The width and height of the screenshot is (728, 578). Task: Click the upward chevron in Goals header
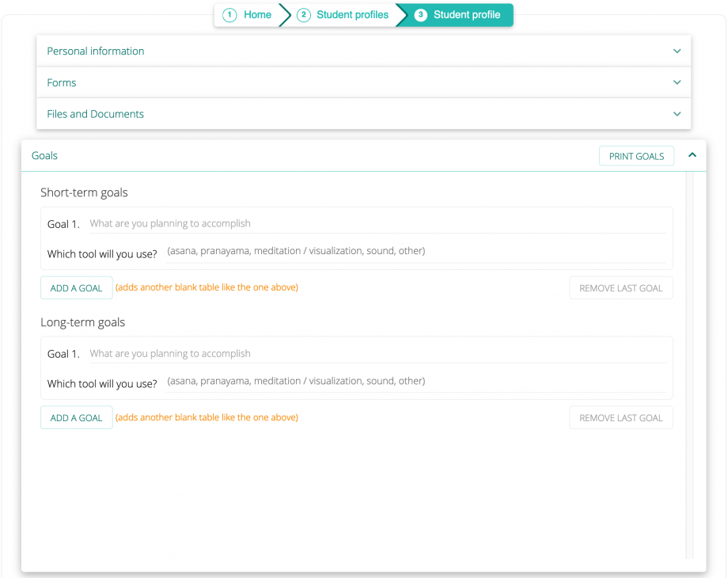pos(692,154)
